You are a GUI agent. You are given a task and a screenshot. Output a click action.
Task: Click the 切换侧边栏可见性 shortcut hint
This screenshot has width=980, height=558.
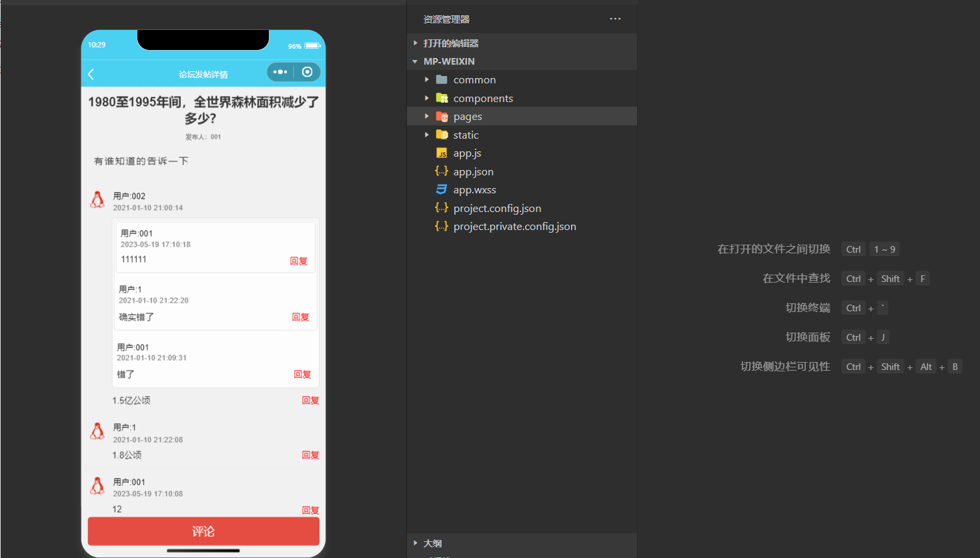[x=785, y=366]
